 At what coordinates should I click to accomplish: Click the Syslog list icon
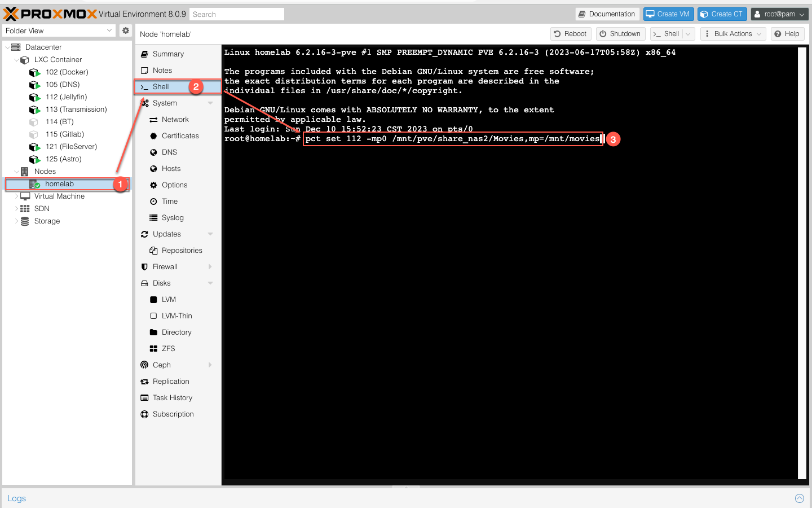coord(153,218)
